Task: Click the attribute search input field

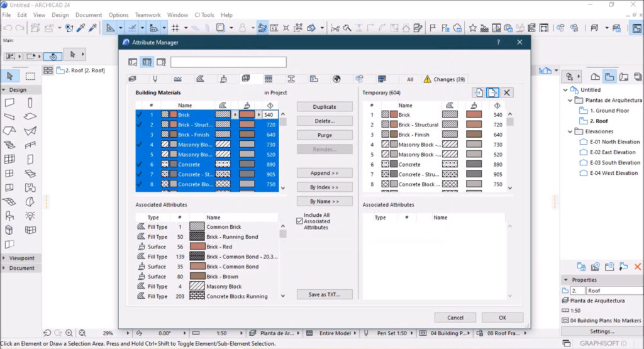Action: pos(228,62)
